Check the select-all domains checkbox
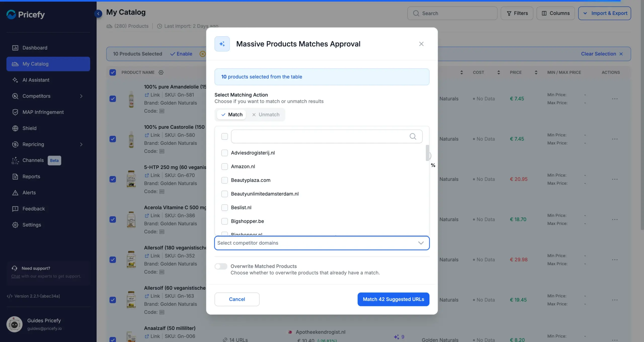Viewport: 644px width, 342px height. (224, 137)
